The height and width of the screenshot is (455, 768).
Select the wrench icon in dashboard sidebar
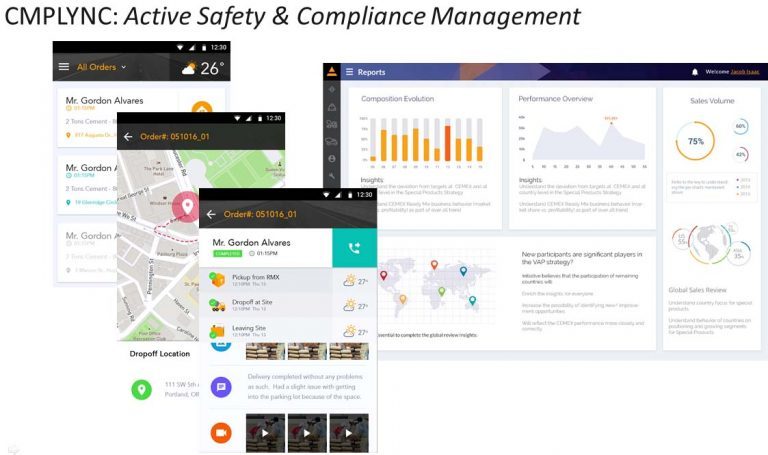coord(332,176)
